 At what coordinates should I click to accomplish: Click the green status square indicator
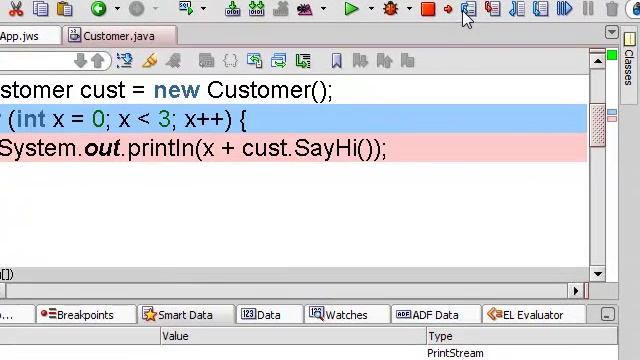click(612, 55)
